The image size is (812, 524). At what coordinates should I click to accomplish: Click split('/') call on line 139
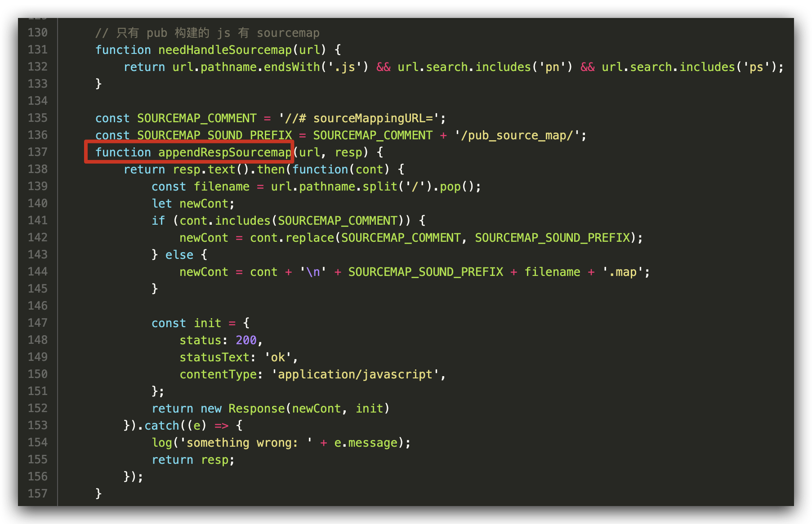[x=397, y=187]
